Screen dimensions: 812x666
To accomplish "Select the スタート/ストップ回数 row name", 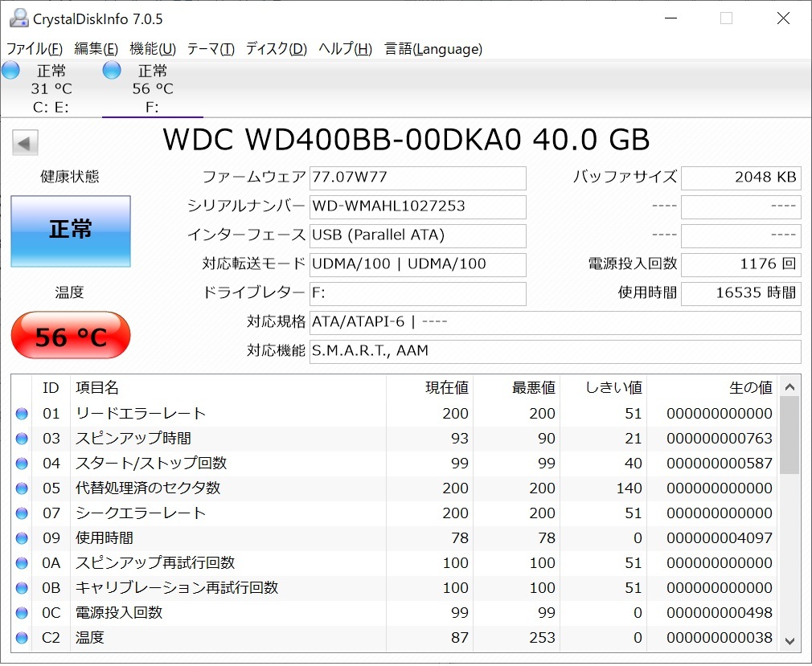I will point(151,463).
